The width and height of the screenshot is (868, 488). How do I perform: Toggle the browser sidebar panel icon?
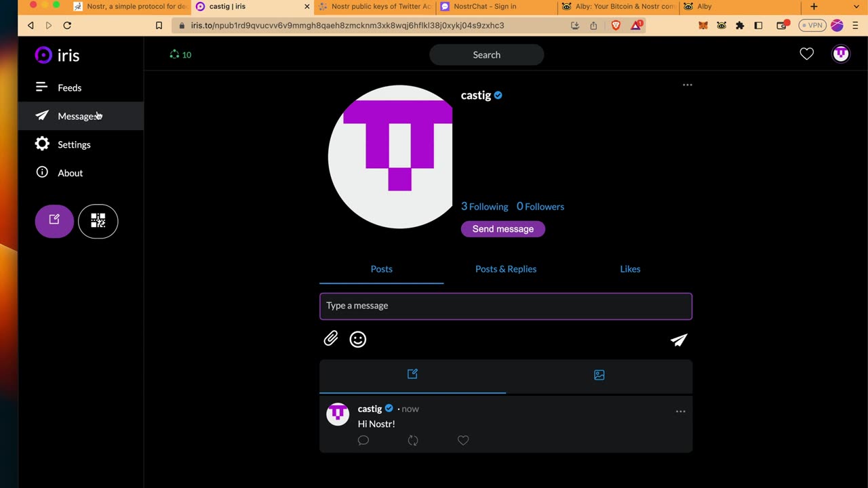click(x=758, y=25)
